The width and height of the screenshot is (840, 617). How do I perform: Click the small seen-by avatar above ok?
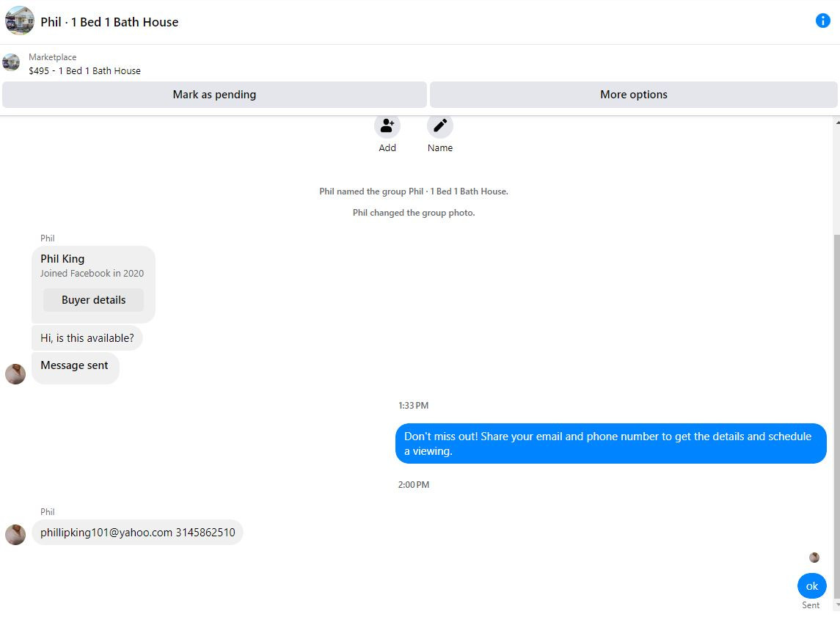(x=814, y=558)
